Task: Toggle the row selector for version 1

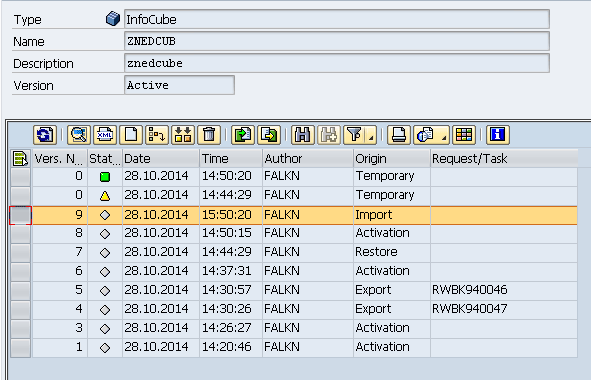Action: (x=20, y=348)
